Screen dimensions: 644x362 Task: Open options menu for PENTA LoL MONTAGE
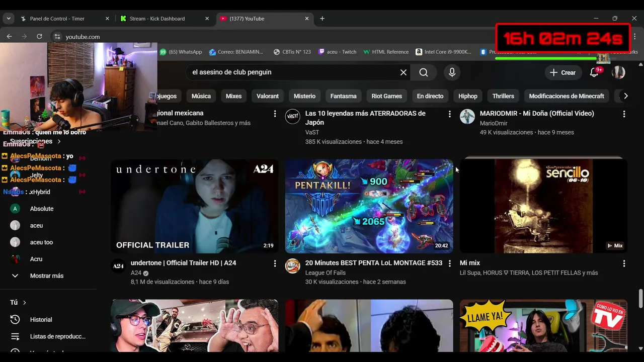click(449, 263)
